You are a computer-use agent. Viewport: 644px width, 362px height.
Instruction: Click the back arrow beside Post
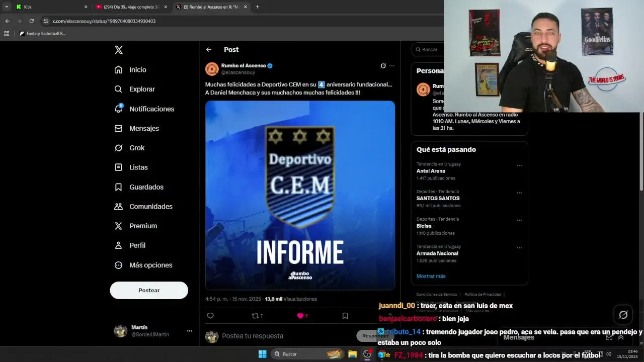point(208,50)
